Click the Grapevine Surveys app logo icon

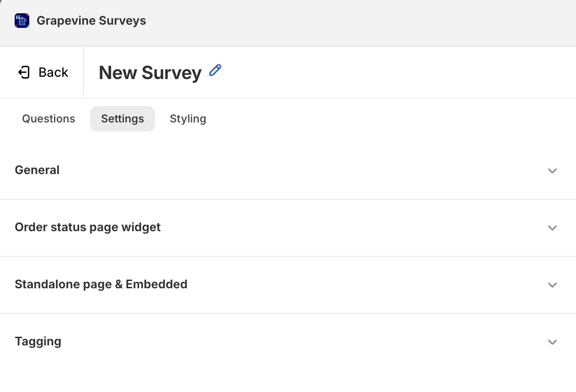coord(22,21)
